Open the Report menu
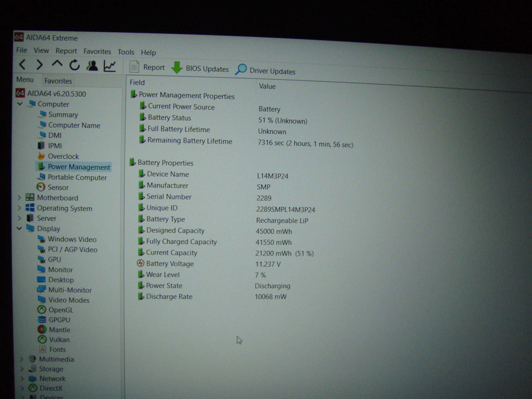 point(66,51)
